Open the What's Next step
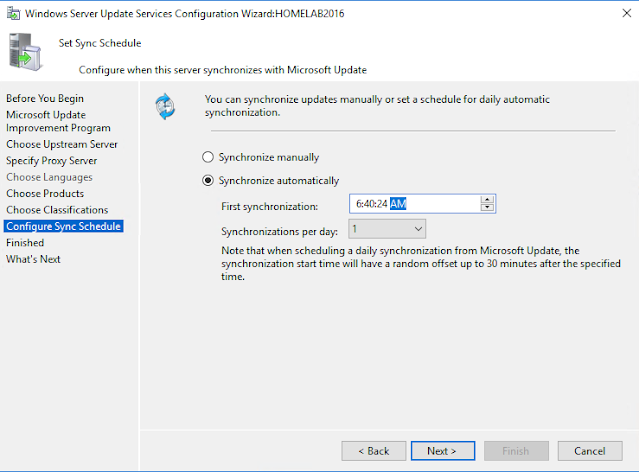The height and width of the screenshot is (472, 639). [x=33, y=259]
